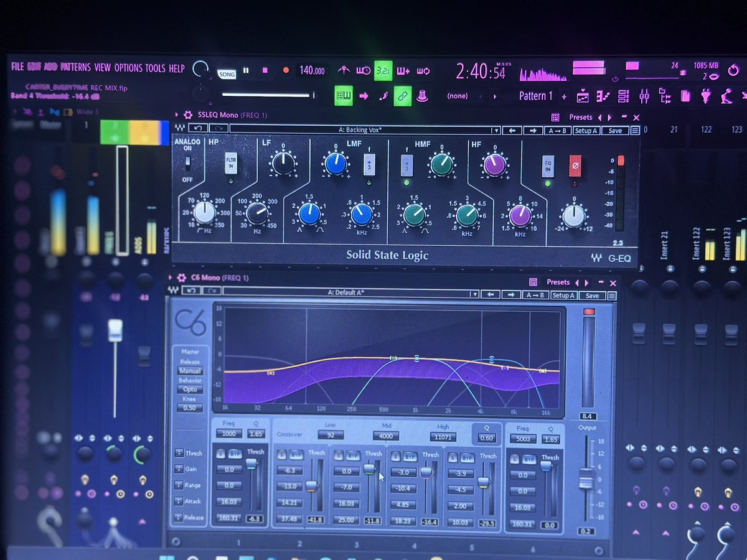Open the TOOLS menu
Viewport: 747px width, 560px height.
[156, 68]
